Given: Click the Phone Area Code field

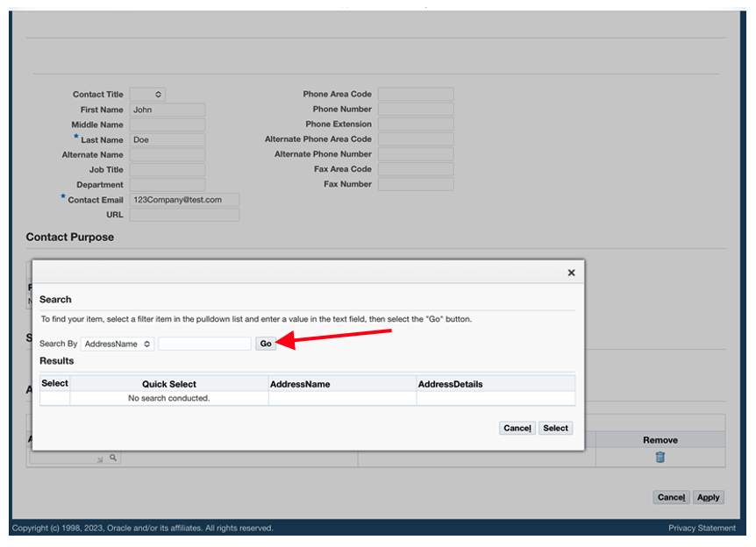Looking at the screenshot, I should point(416,94).
